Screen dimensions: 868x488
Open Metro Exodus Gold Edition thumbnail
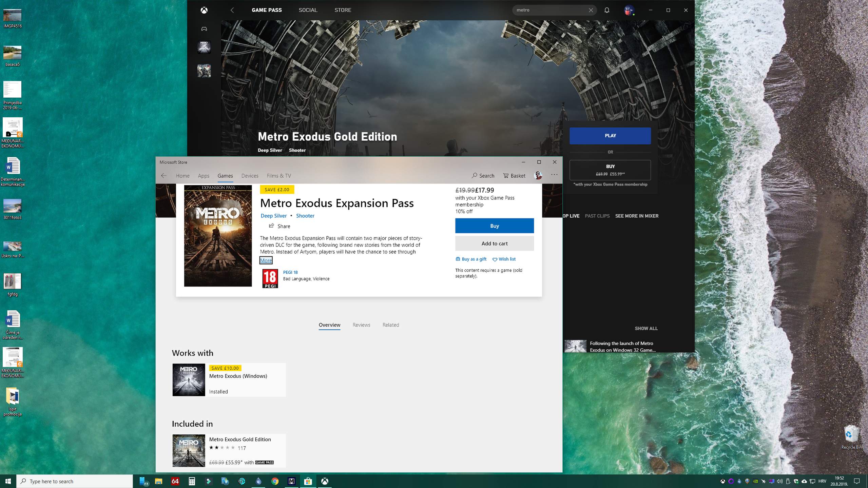click(x=189, y=451)
